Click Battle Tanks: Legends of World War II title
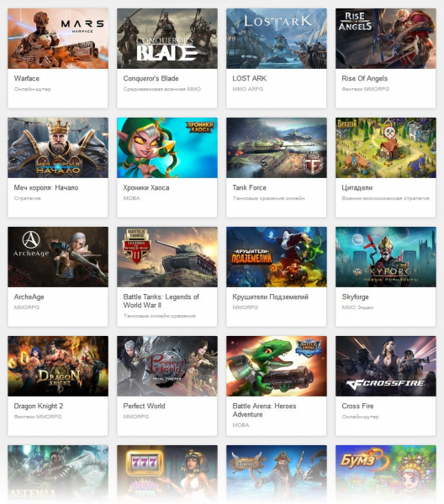The image size is (444, 504). 161,302
